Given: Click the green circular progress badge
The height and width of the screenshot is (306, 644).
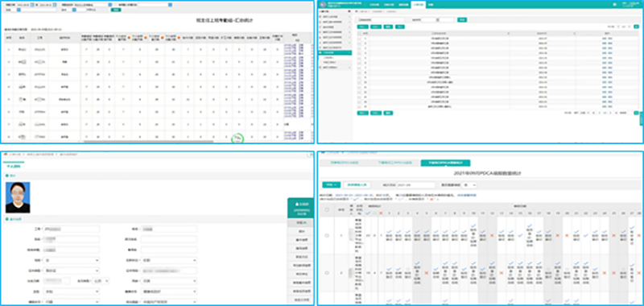Looking at the screenshot, I should (x=237, y=139).
